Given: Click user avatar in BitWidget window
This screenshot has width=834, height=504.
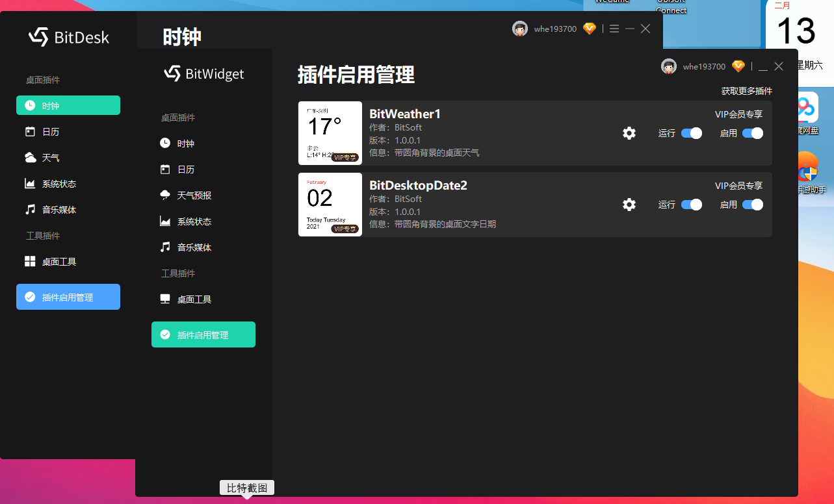Looking at the screenshot, I should pyautogui.click(x=669, y=66).
